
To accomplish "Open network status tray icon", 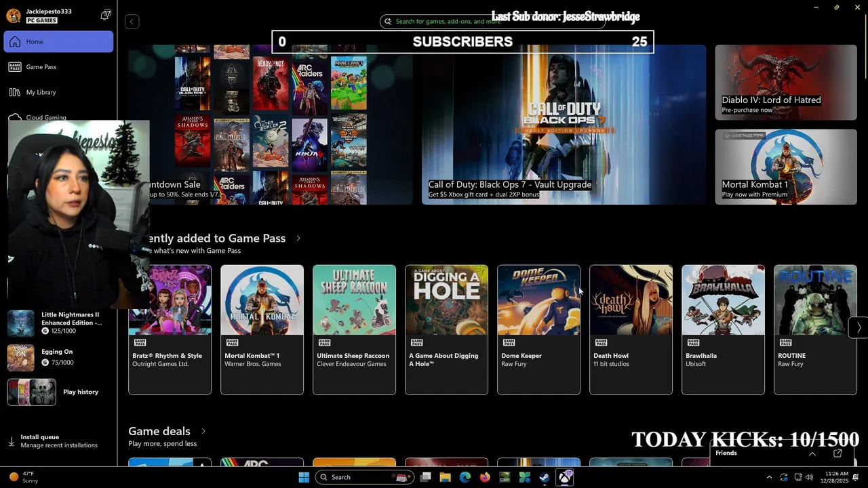I will (x=797, y=477).
